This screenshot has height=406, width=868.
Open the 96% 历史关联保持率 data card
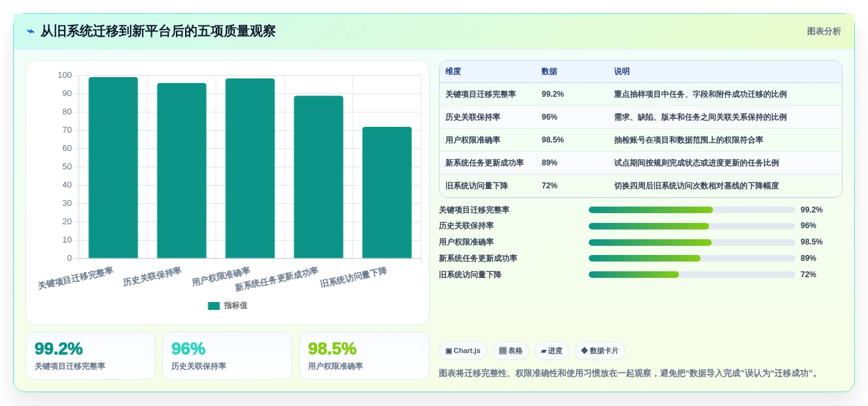pos(227,356)
